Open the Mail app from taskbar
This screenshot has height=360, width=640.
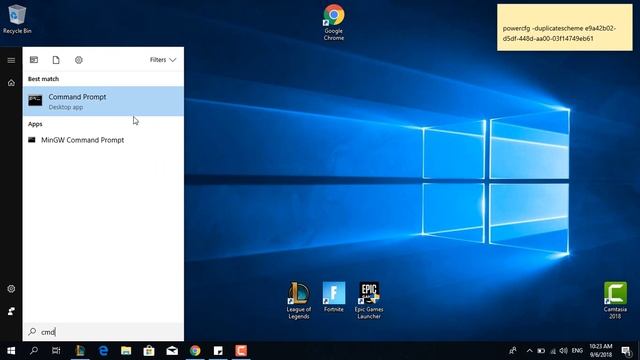tap(172, 351)
